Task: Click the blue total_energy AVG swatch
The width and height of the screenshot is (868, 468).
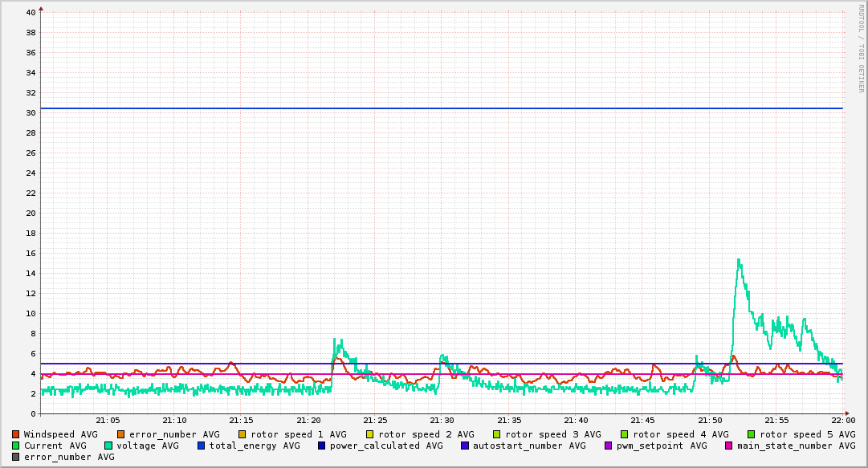Action: [202, 446]
